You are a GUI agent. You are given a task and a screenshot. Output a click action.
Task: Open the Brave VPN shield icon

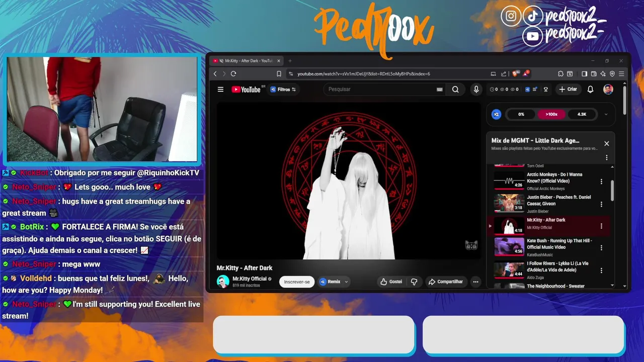(612, 74)
